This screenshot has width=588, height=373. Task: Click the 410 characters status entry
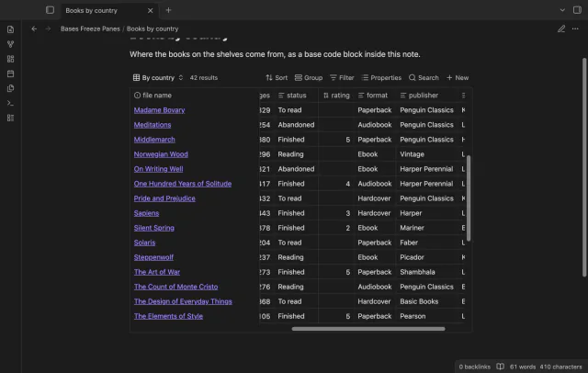click(560, 367)
